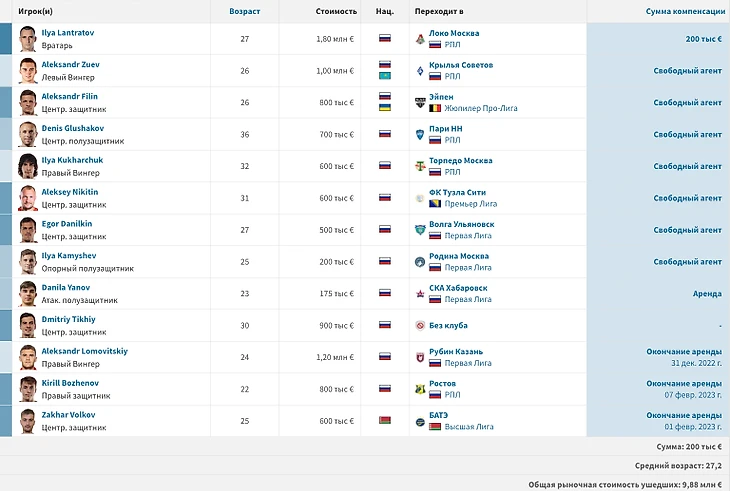Open Denis Glushakov's player photo
The width and height of the screenshot is (730, 491).
[27, 135]
